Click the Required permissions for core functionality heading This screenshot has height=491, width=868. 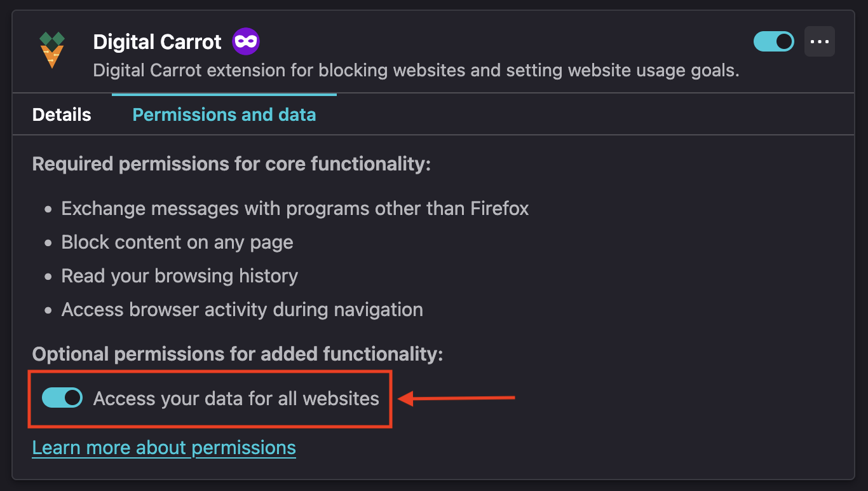point(232,164)
